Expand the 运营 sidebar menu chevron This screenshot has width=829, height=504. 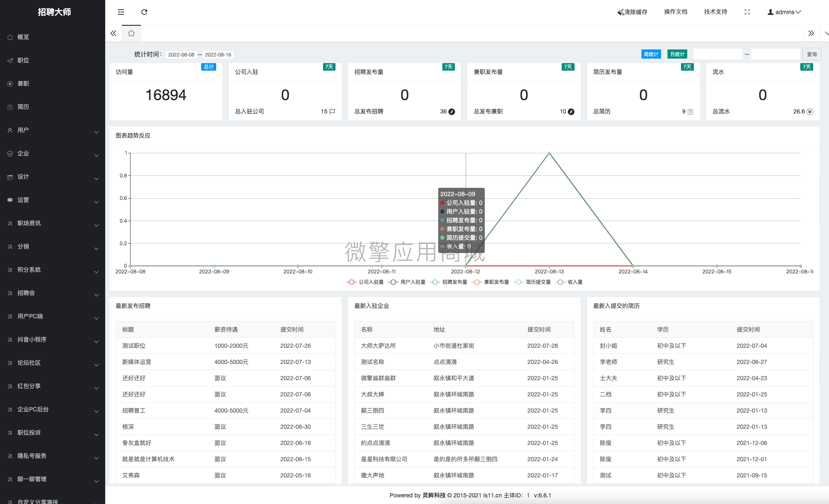(96, 202)
